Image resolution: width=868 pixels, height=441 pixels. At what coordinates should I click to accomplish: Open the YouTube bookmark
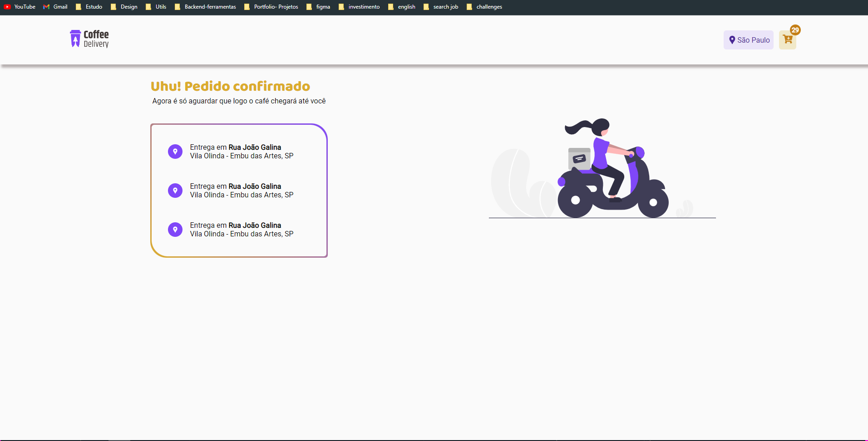(20, 7)
